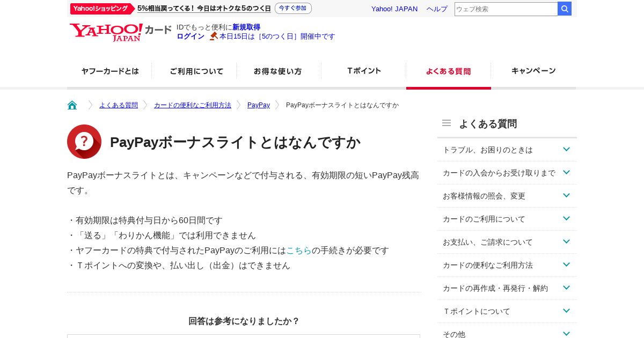Open the Tポイント menu tab
The height and width of the screenshot is (338, 644).
(364, 71)
